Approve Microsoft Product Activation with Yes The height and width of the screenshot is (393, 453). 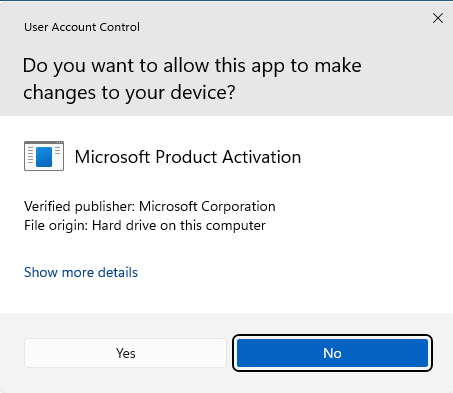coord(125,353)
